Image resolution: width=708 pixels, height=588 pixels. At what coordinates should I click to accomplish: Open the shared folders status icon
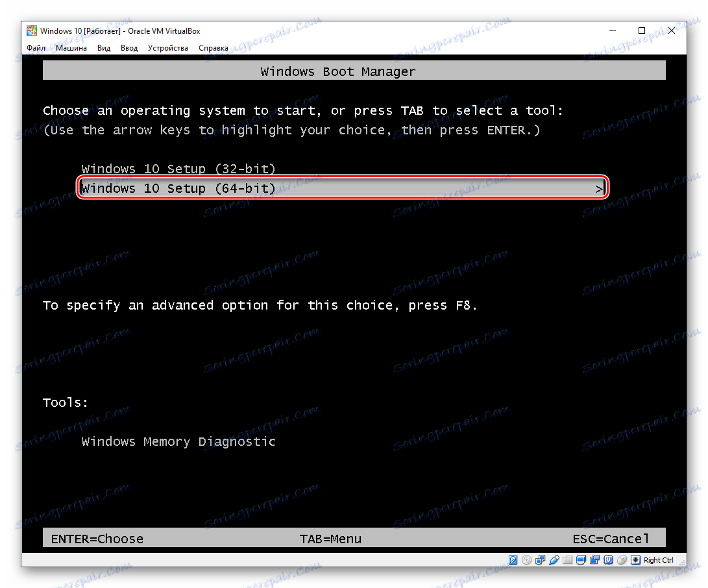568,560
